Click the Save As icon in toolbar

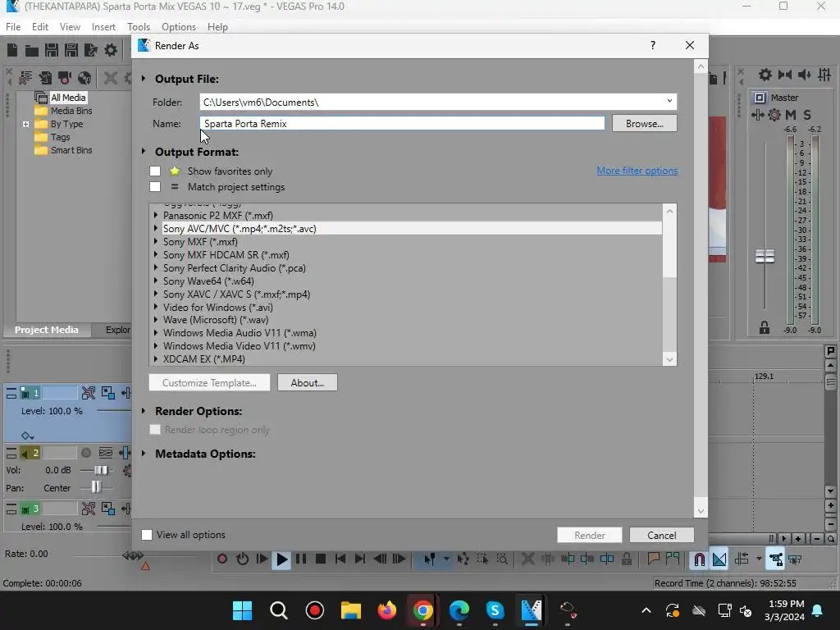71,50
